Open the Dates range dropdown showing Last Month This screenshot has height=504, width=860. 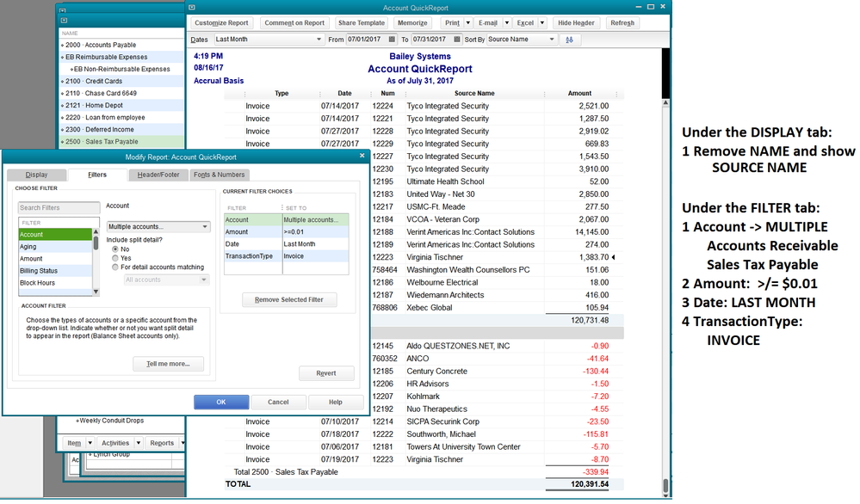click(x=269, y=40)
